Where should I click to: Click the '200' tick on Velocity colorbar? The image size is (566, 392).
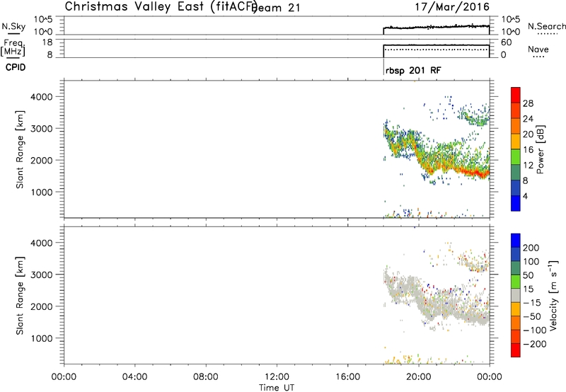pyautogui.click(x=531, y=248)
